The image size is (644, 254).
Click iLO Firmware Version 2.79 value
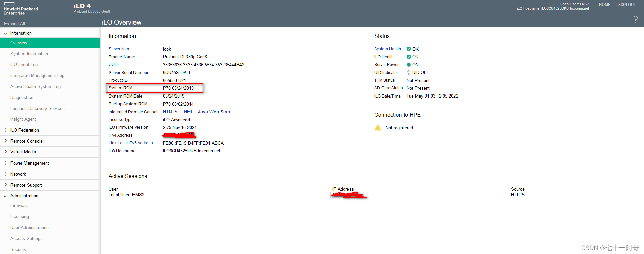pos(180,127)
